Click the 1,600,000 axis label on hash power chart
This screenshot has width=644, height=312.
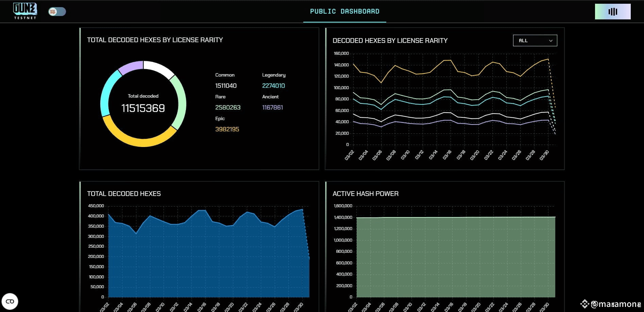[x=343, y=206]
